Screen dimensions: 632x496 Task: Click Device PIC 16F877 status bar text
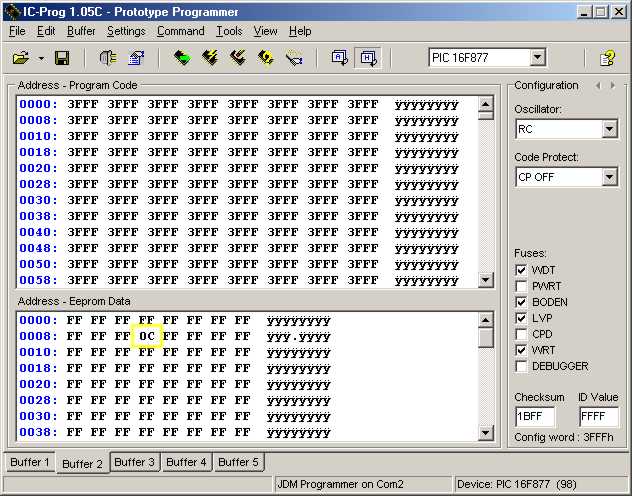[x=517, y=484]
